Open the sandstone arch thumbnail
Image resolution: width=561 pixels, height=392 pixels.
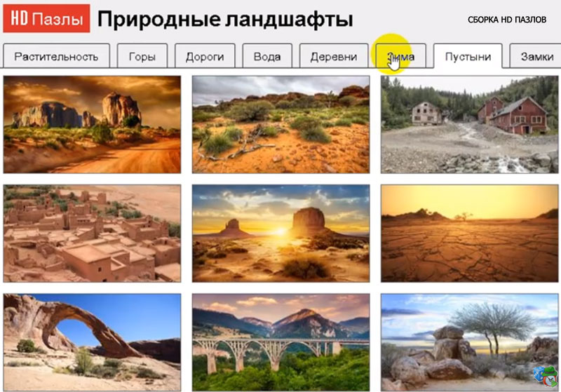tap(92, 342)
